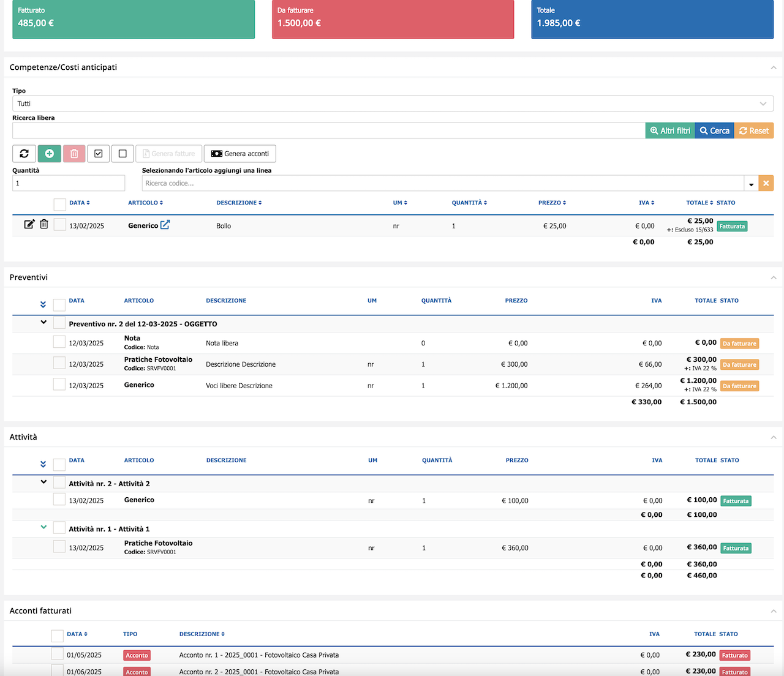Delete the Bollo row with trash icon
The height and width of the screenshot is (676, 784).
coord(44,225)
